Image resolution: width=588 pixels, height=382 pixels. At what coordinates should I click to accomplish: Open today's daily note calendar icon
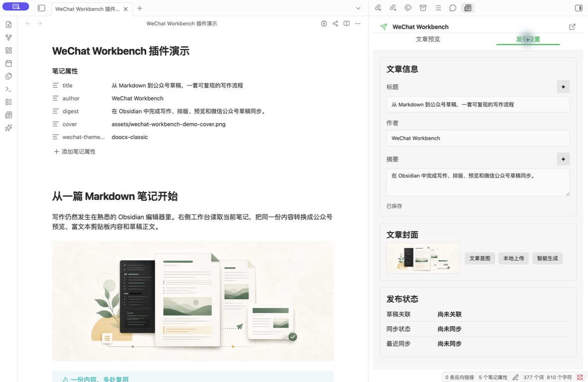point(8,63)
